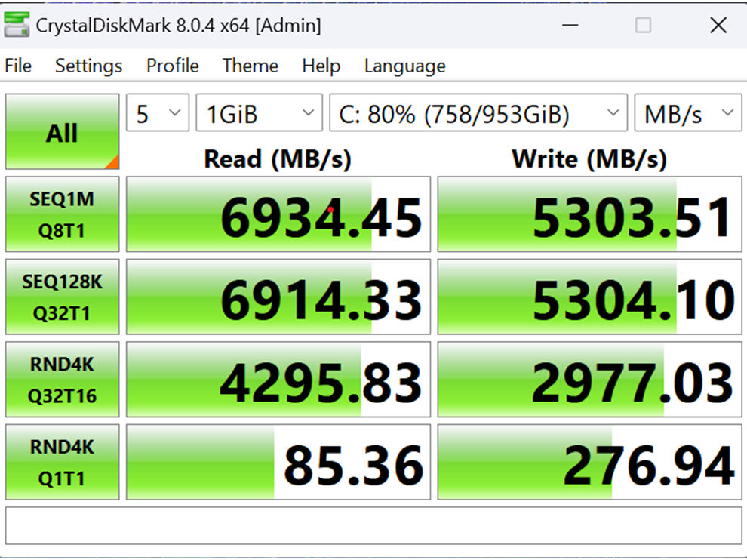Run the RND4K Q32T16 test

coord(63,380)
